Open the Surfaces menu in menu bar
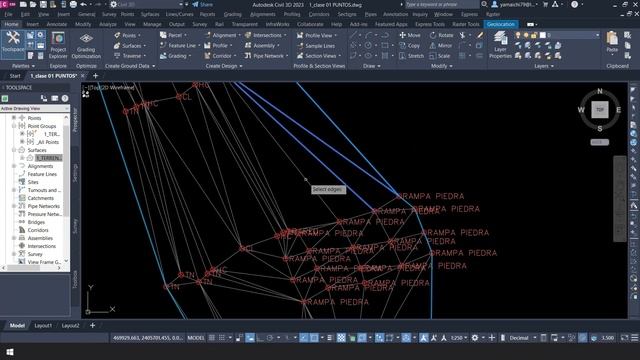This screenshot has height=360, width=640. point(150,14)
